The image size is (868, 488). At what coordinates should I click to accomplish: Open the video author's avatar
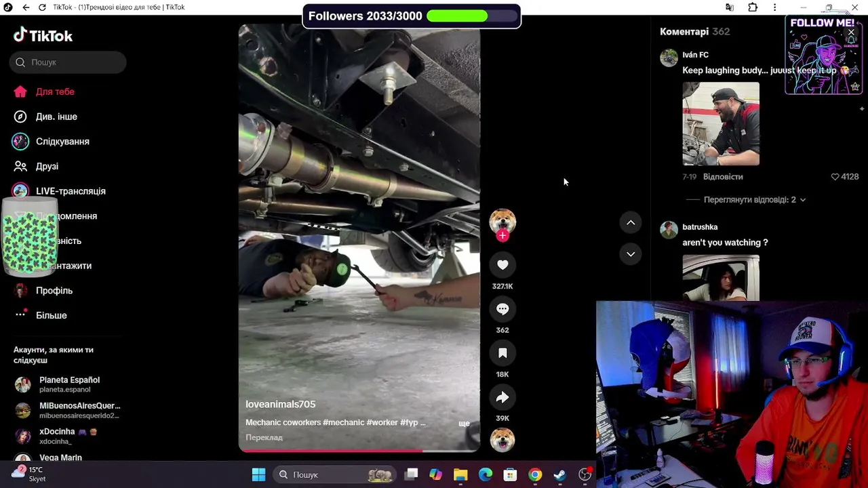pos(502,222)
